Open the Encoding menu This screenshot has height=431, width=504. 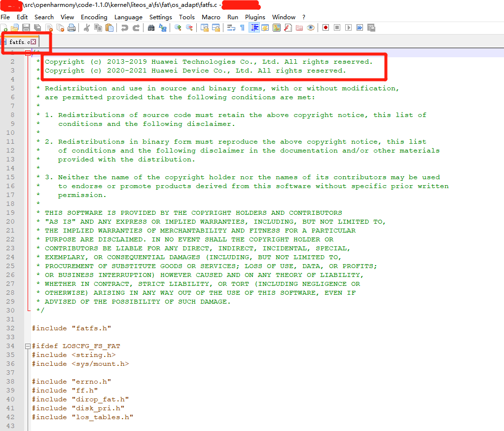94,17
